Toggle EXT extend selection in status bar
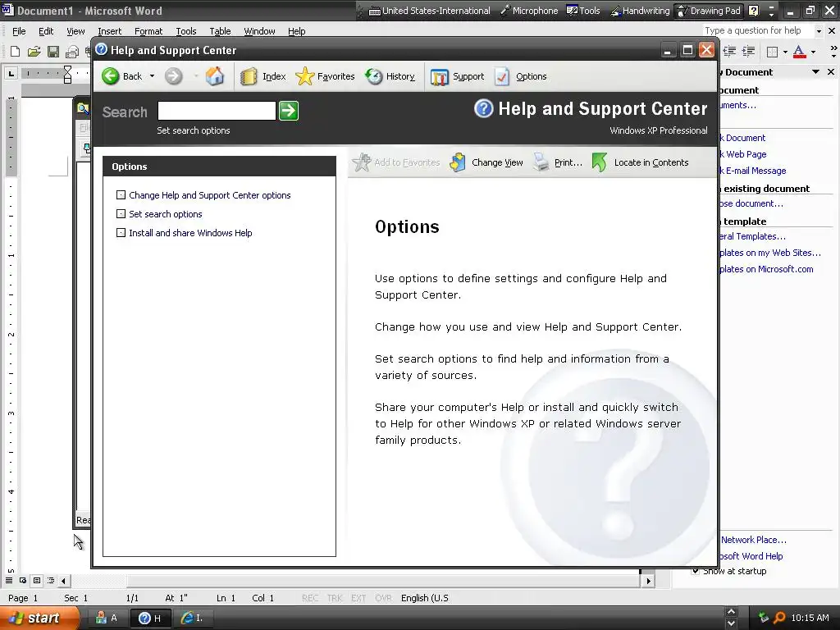The width and height of the screenshot is (840, 630). pyautogui.click(x=359, y=598)
